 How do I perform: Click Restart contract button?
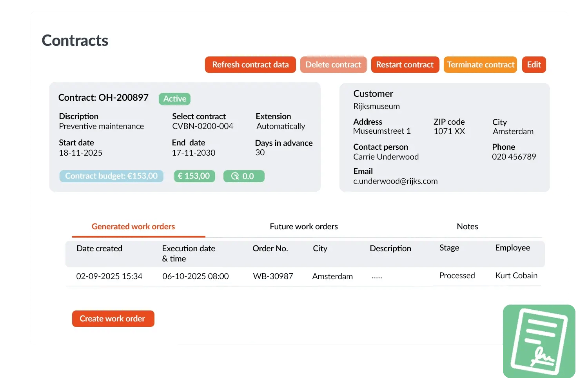click(x=405, y=65)
